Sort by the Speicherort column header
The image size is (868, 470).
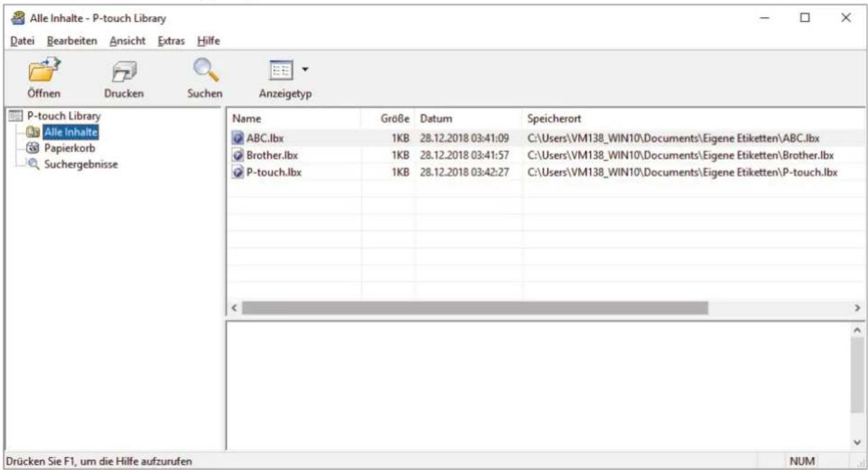pos(695,117)
